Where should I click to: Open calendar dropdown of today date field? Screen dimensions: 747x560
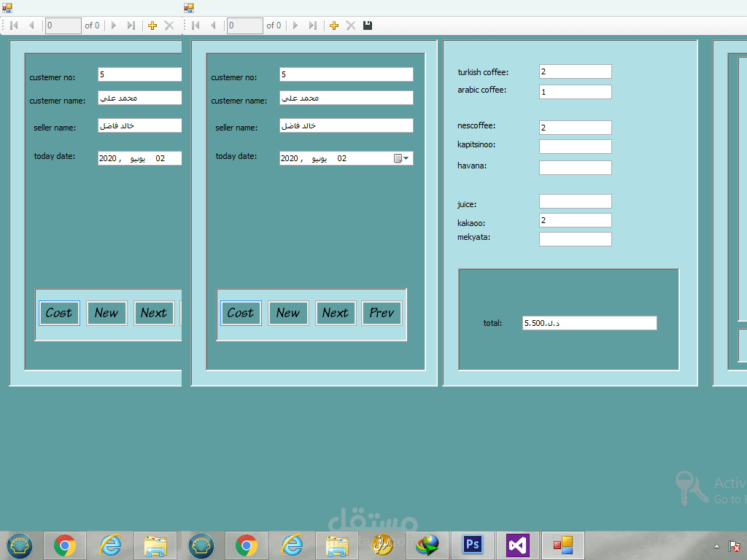click(402, 158)
